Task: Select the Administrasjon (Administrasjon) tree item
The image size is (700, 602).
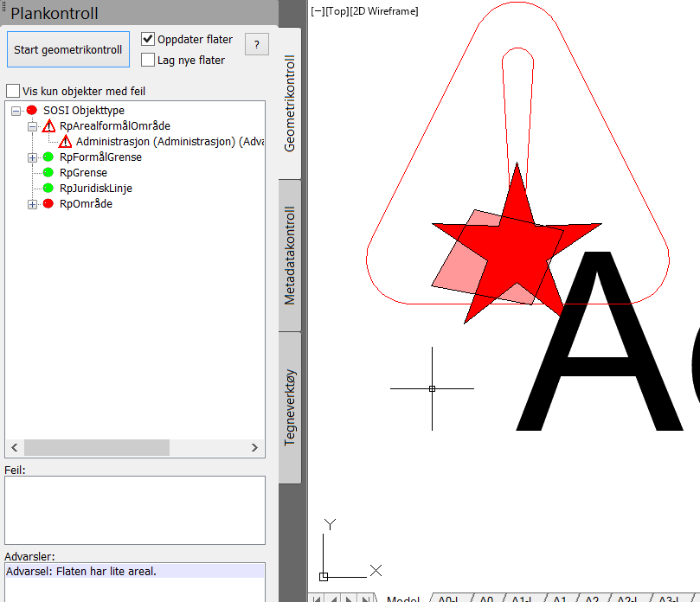Action: pos(170,142)
